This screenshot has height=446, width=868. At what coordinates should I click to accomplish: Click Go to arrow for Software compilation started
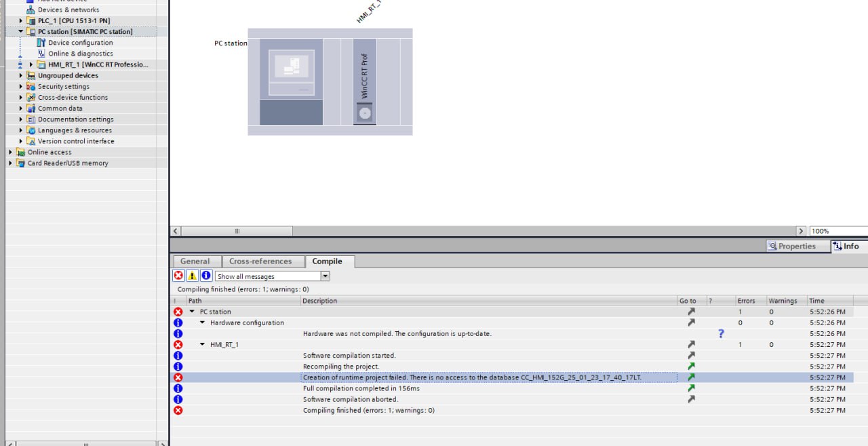[691, 355]
